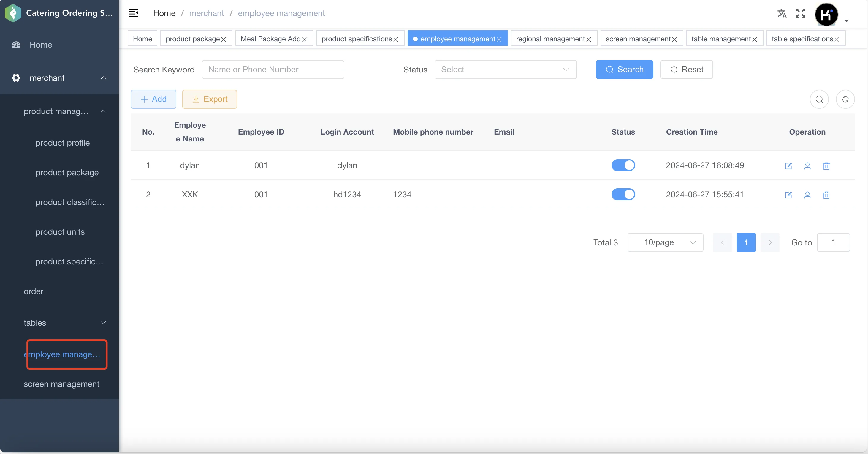Delete the XXK employee row
The width and height of the screenshot is (868, 454).
826,195
